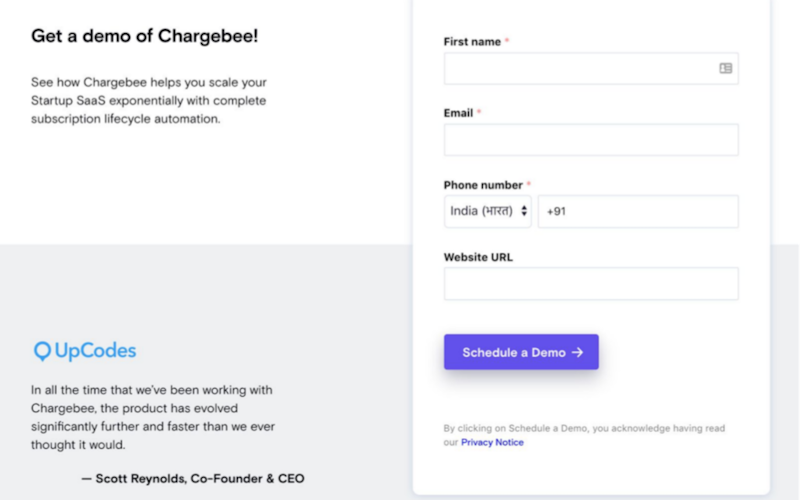The width and height of the screenshot is (800, 500).
Task: Open the India country code dropdown
Action: 488,211
